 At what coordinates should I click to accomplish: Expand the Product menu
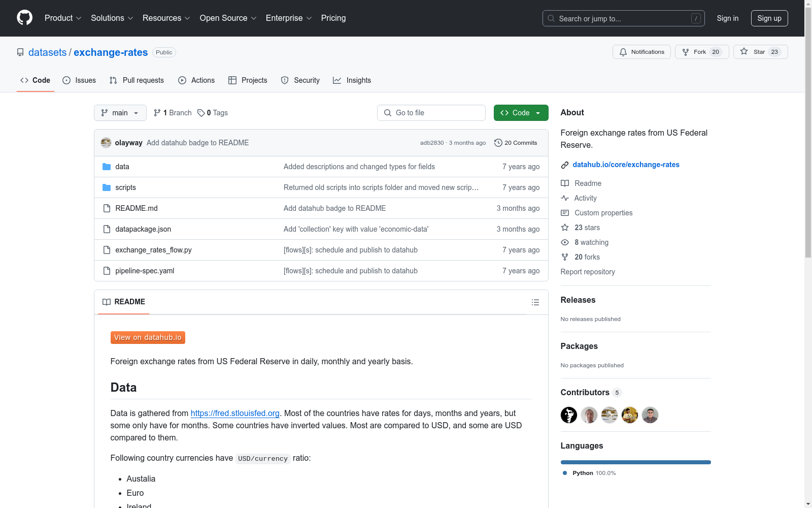pyautogui.click(x=63, y=18)
